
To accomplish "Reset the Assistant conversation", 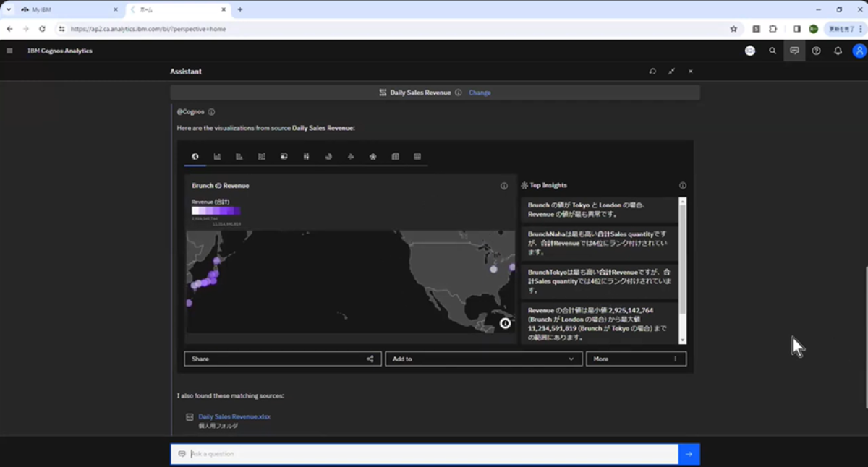I will [652, 72].
